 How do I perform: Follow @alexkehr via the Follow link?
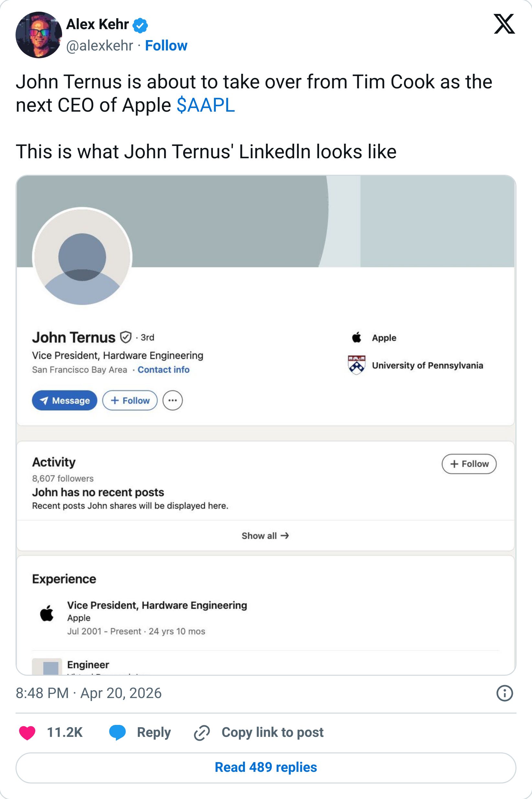pos(166,46)
